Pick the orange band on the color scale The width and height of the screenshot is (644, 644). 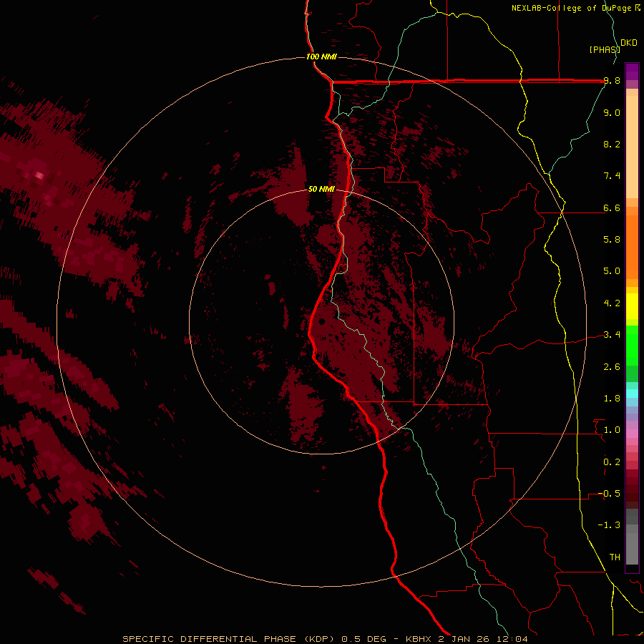point(632,247)
